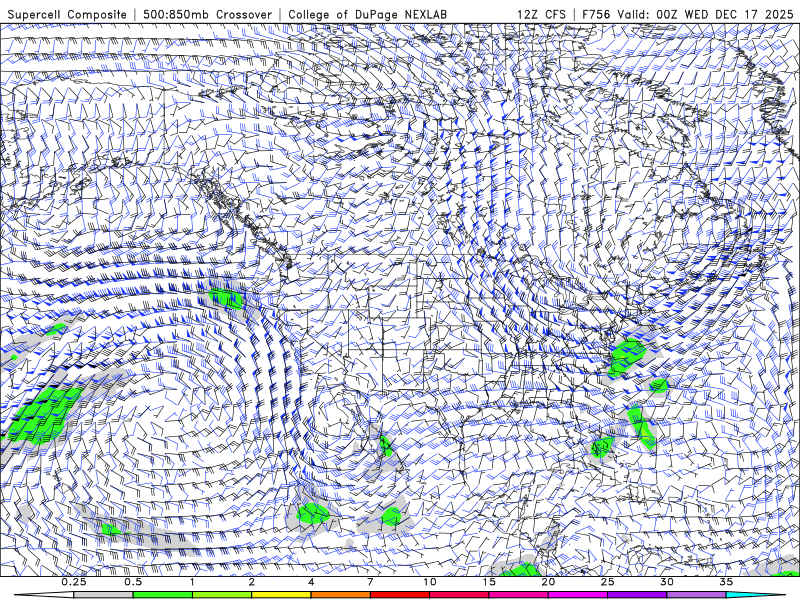Click the '500:850mb Crossover' header label

pos(208,14)
